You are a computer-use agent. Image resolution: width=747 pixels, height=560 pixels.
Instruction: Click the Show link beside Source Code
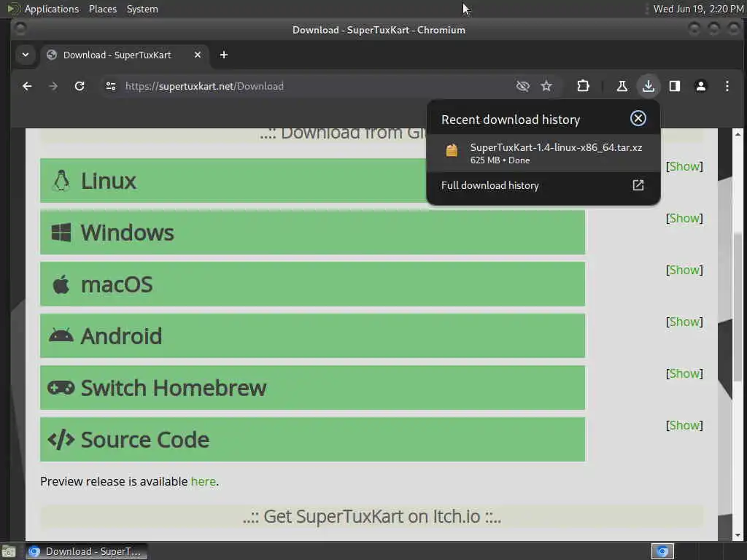pos(684,425)
